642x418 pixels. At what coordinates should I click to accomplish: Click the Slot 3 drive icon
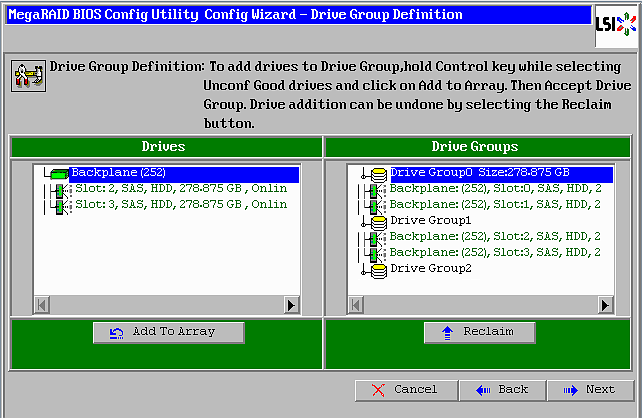(x=61, y=205)
